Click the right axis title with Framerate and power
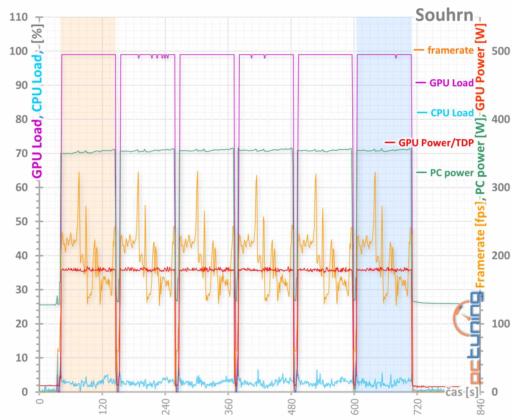The height and width of the screenshot is (420, 512). click(480, 156)
